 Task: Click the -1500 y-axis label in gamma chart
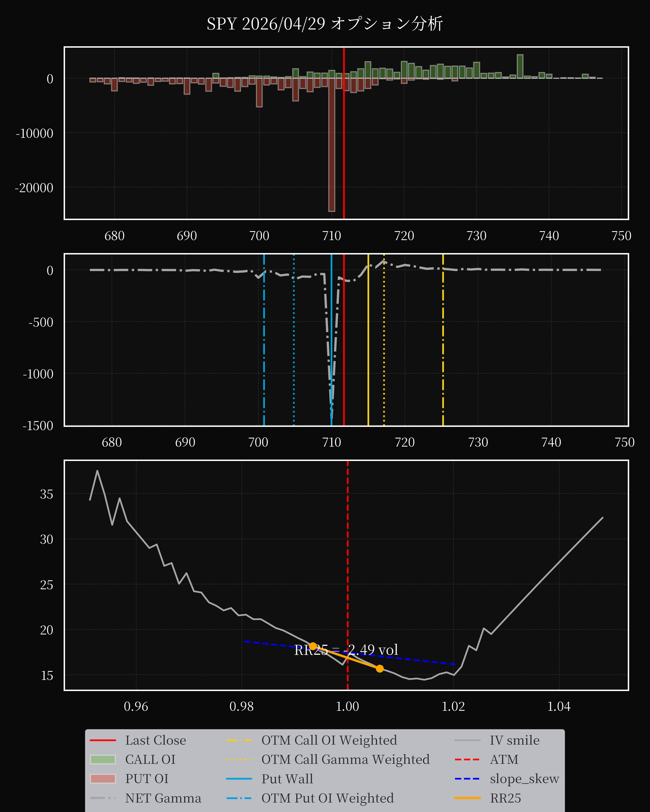click(38, 425)
